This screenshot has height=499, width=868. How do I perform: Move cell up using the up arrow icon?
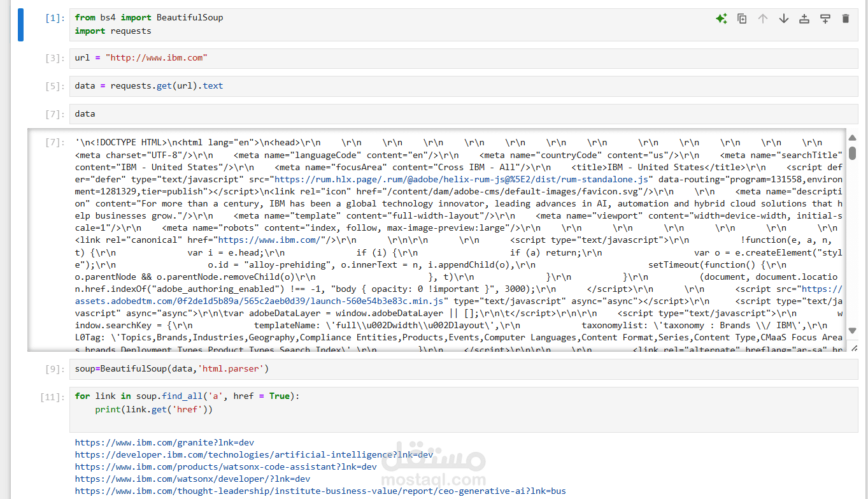(763, 19)
